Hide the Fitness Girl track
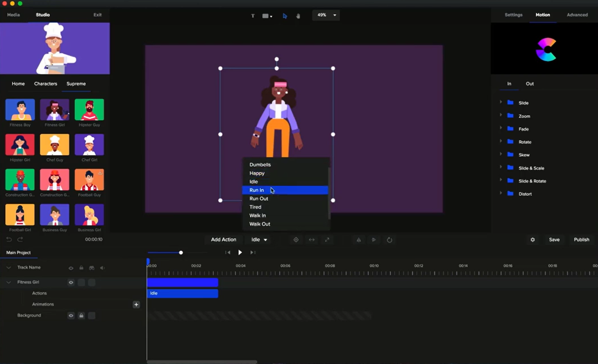The height and width of the screenshot is (364, 598). tap(71, 283)
